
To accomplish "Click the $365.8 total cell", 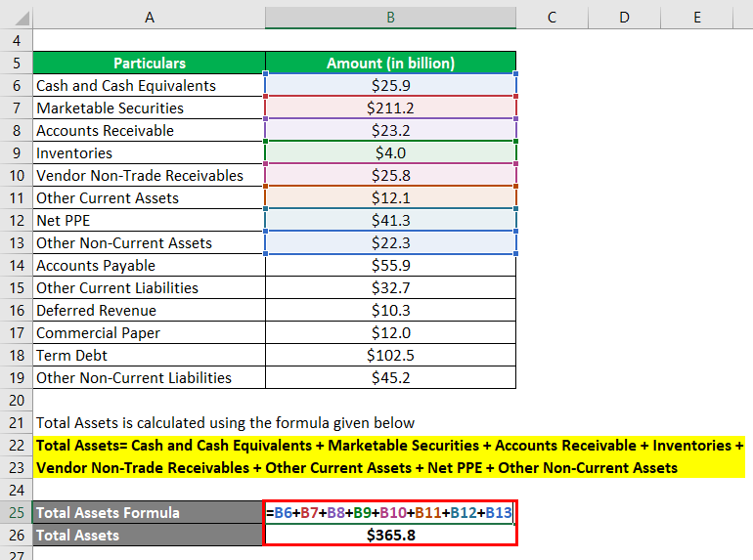I will pos(390,535).
